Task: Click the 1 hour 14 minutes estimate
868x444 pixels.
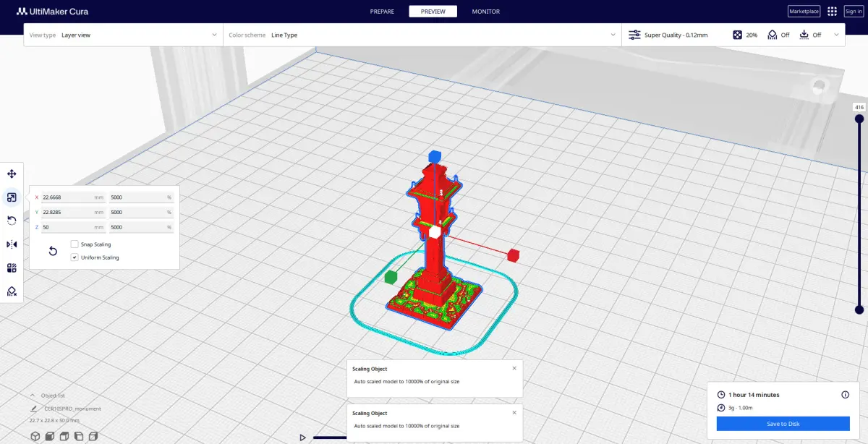Action: point(754,395)
